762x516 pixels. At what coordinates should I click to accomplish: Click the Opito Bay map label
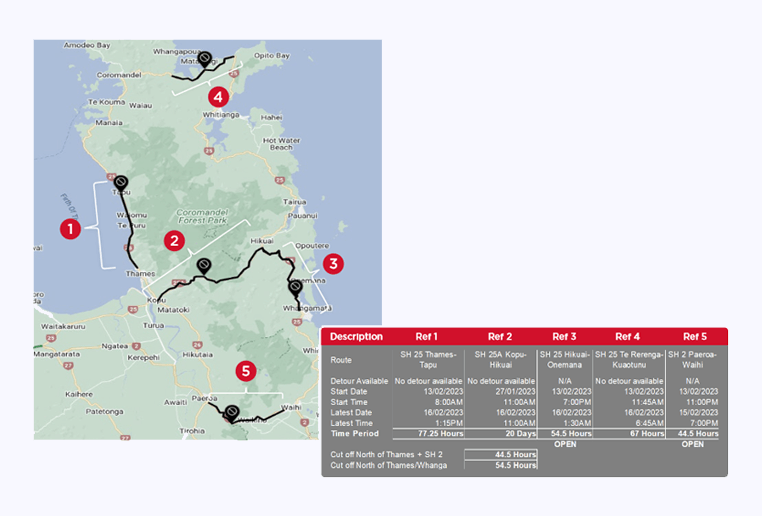coord(272,55)
